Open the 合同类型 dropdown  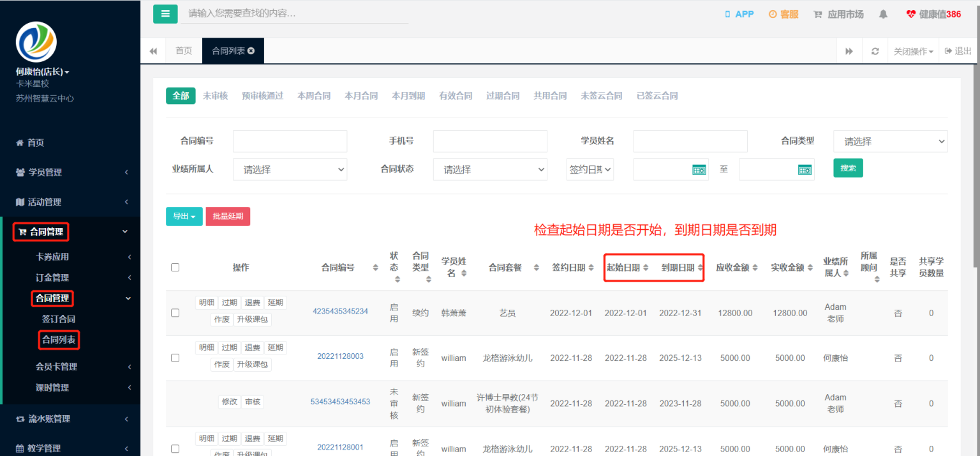[x=891, y=141]
